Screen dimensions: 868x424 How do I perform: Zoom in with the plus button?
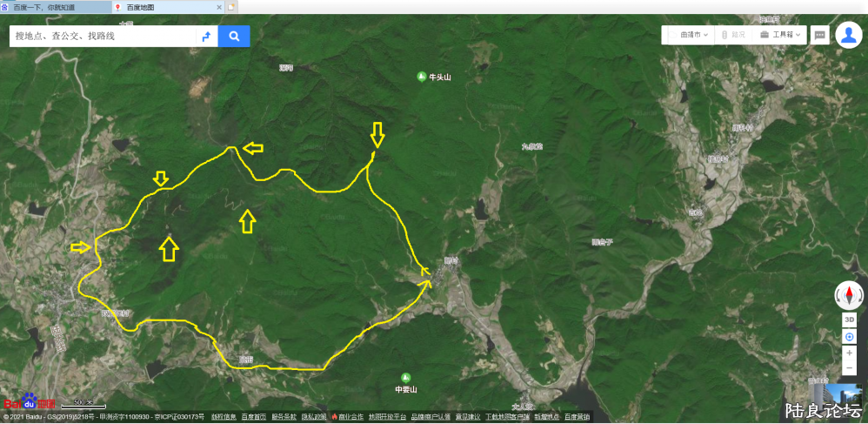click(849, 353)
